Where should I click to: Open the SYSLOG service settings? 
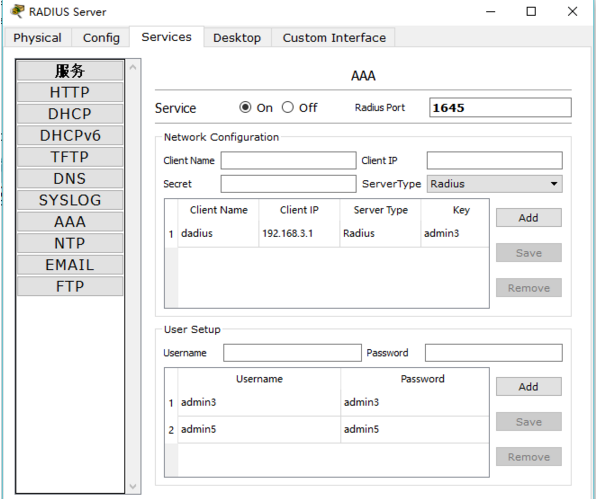pos(70,200)
